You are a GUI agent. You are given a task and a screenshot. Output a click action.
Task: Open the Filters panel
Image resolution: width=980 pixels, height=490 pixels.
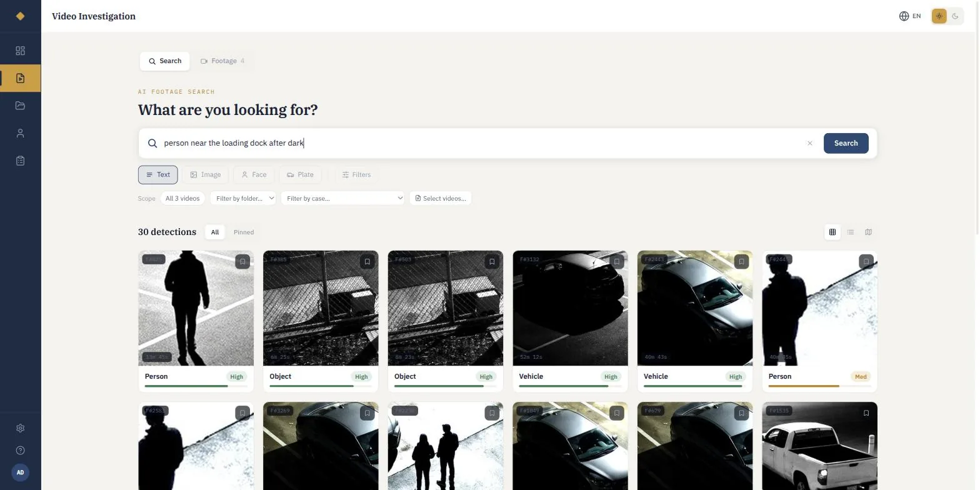coord(356,174)
